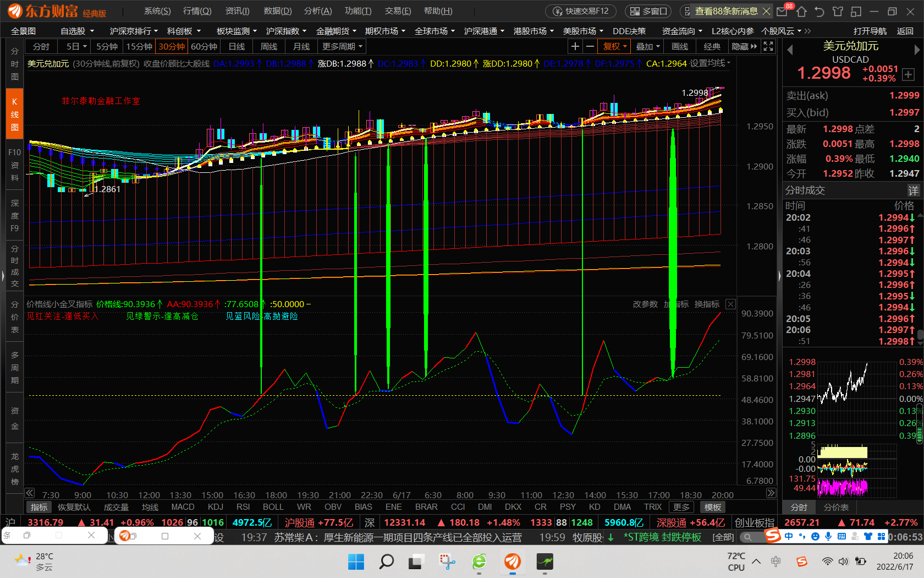The image size is (924, 578).
Task: Switch to the 日线 period tab
Action: (x=237, y=47)
